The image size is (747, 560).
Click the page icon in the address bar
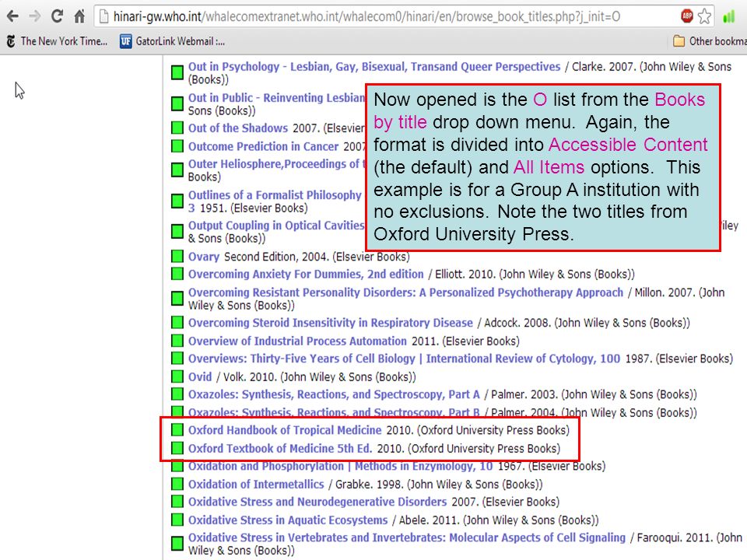tap(103, 16)
